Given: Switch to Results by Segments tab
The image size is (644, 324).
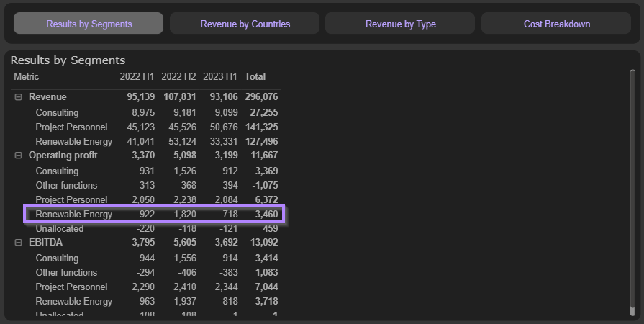Looking at the screenshot, I should coord(89,24).
